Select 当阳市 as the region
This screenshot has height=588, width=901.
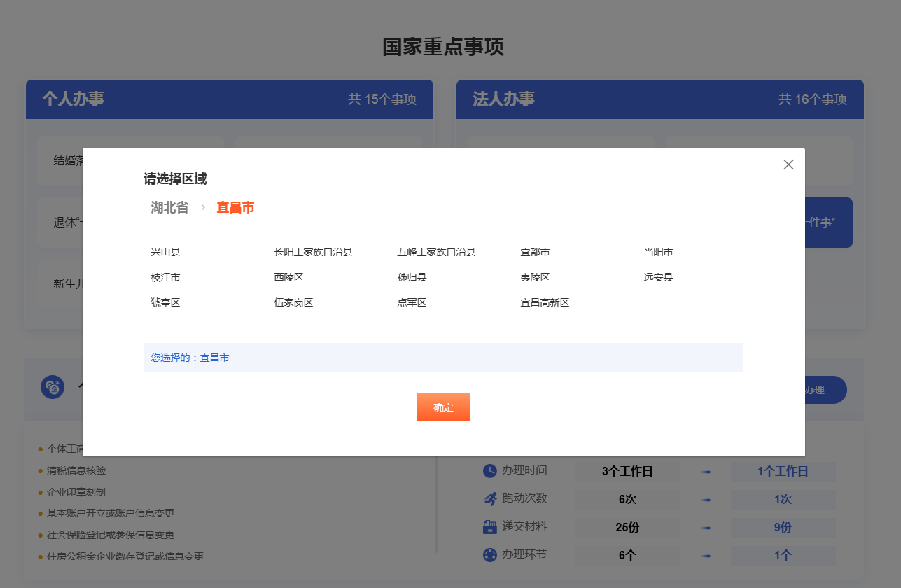tap(658, 252)
